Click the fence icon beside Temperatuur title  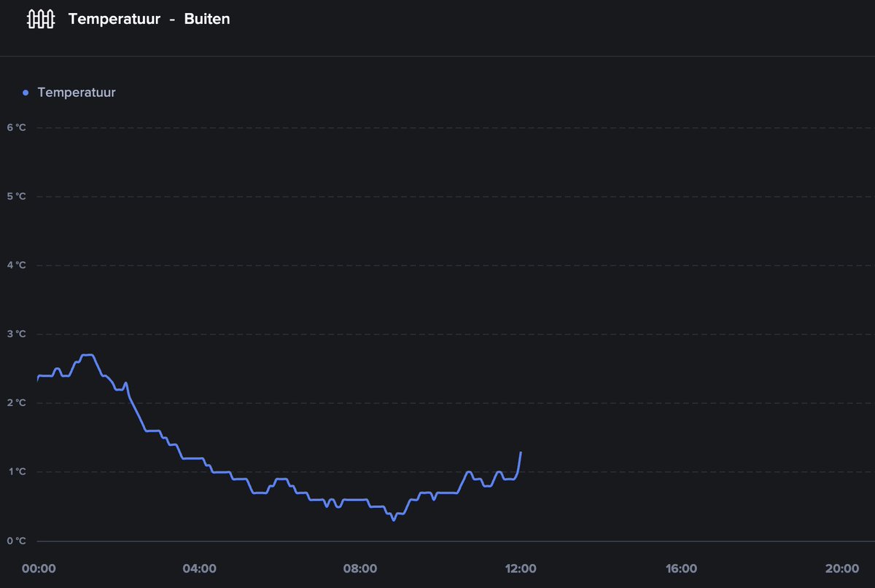click(x=41, y=19)
